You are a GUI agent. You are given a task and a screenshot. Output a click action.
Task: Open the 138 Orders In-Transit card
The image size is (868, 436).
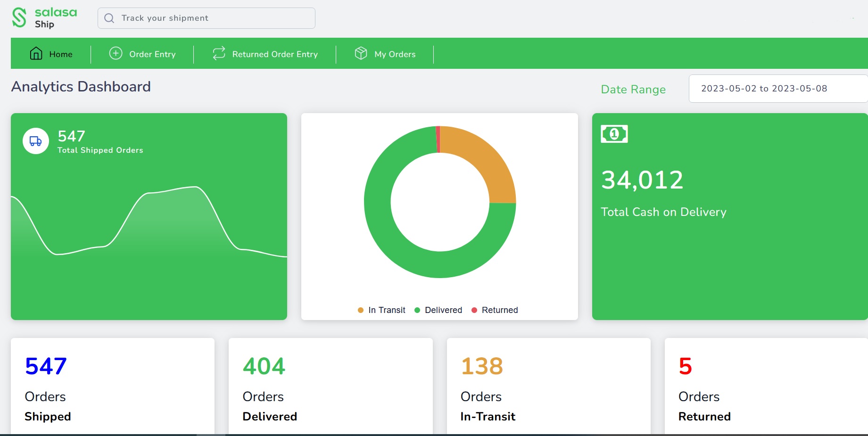click(548, 387)
